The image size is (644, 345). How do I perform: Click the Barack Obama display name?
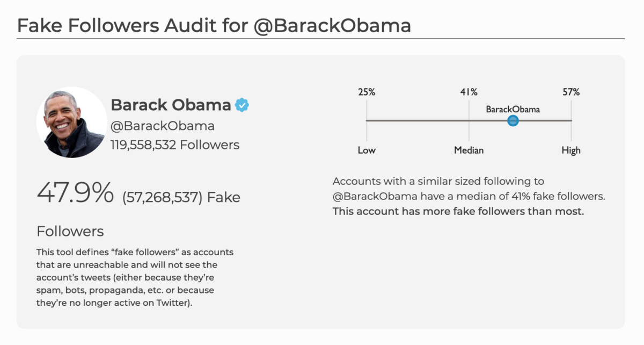[x=171, y=105]
